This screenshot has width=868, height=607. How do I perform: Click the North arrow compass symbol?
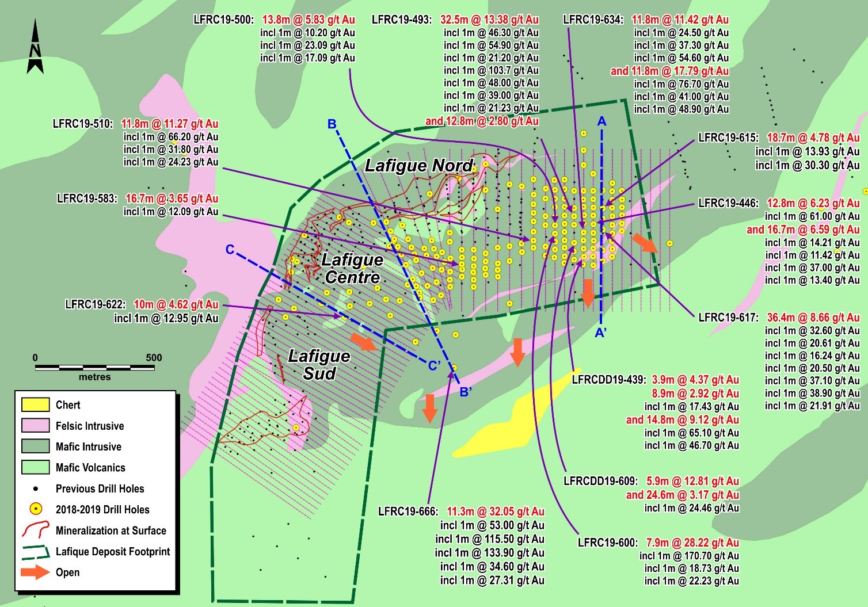(x=35, y=47)
